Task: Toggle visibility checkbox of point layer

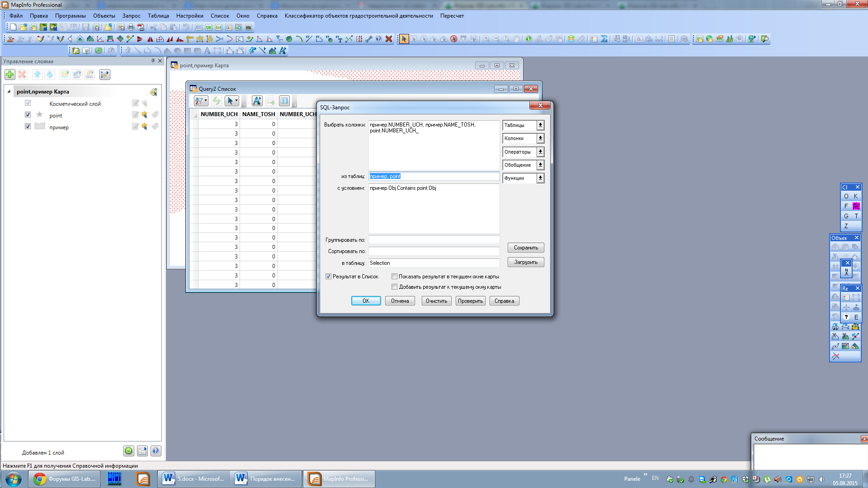Action: tap(28, 115)
